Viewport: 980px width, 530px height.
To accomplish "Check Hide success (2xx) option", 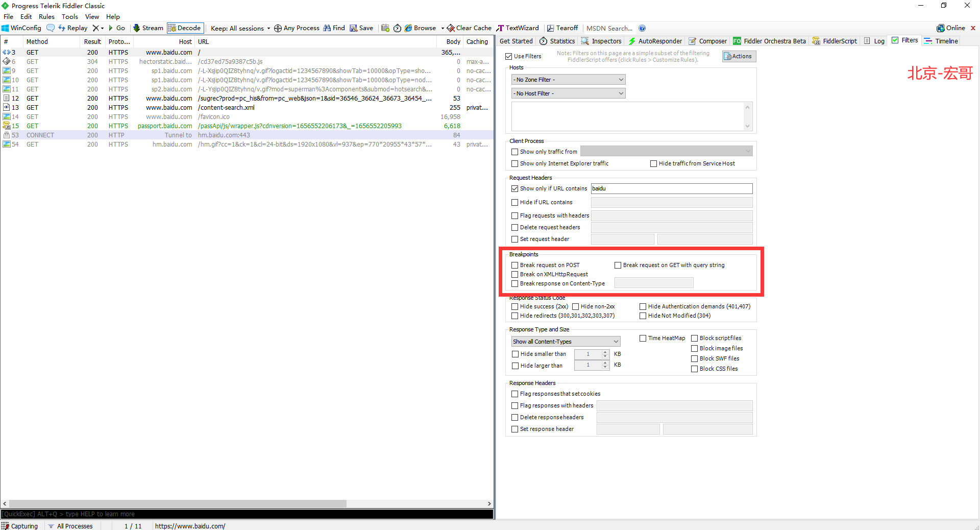I will pos(515,307).
